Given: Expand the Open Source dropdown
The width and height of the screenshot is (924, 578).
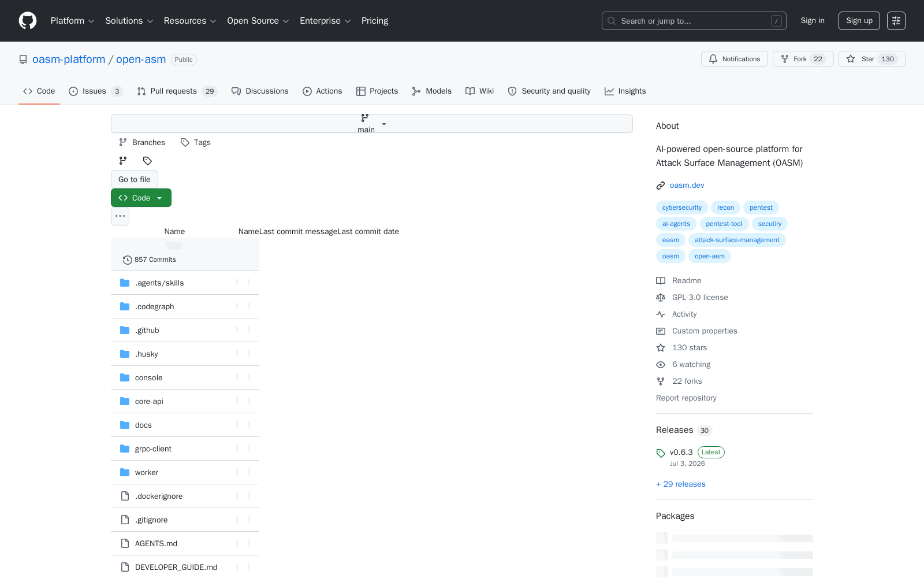Looking at the screenshot, I should 258,21.
